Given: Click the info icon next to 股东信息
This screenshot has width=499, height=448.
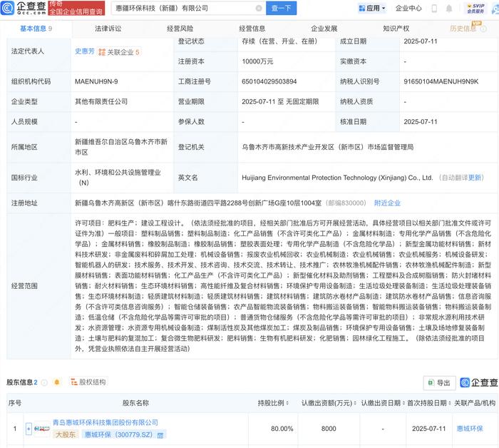Looking at the screenshot, I should [44, 382].
